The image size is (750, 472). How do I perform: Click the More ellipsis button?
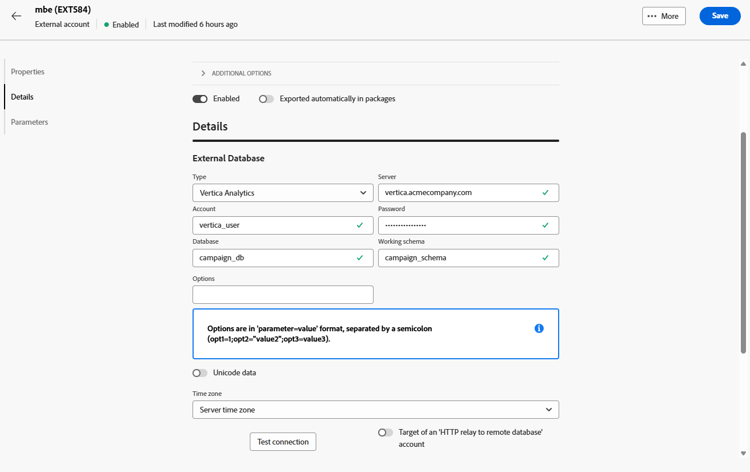click(x=663, y=16)
